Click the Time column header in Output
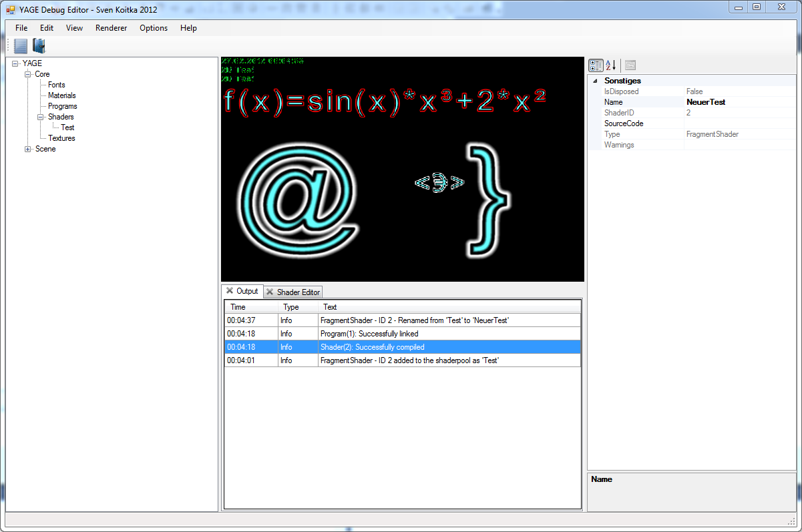Screen dimensions: 802x532 [x=238, y=307]
